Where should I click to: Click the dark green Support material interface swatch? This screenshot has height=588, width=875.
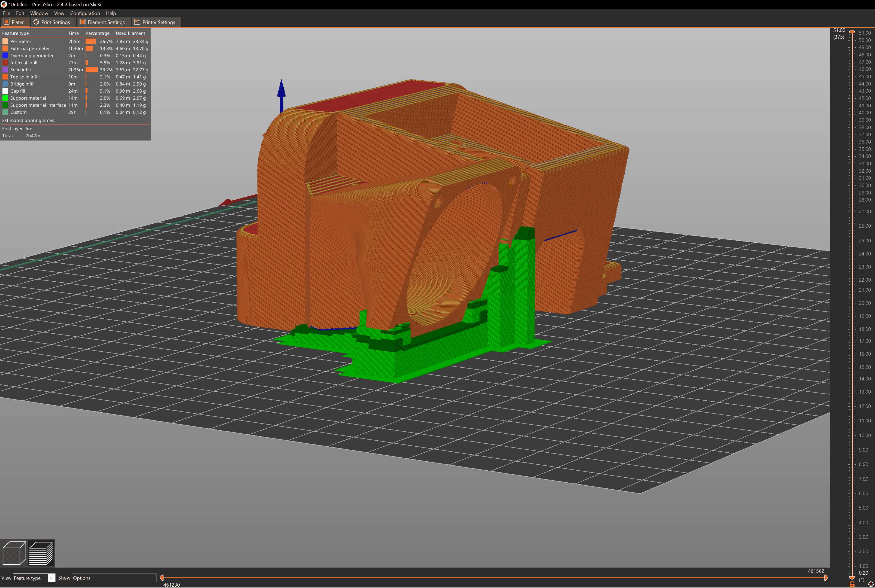(5, 105)
